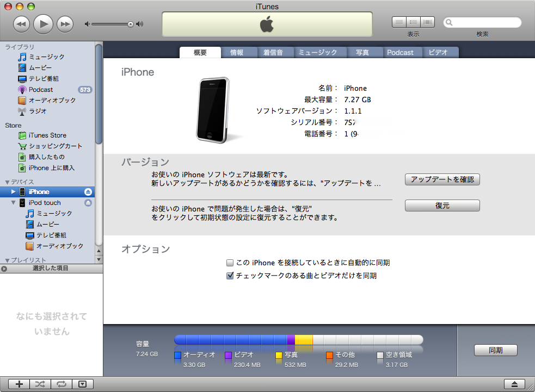Screen dimensions: 535x392
Task: Skip to the next track
Action: (65, 24)
